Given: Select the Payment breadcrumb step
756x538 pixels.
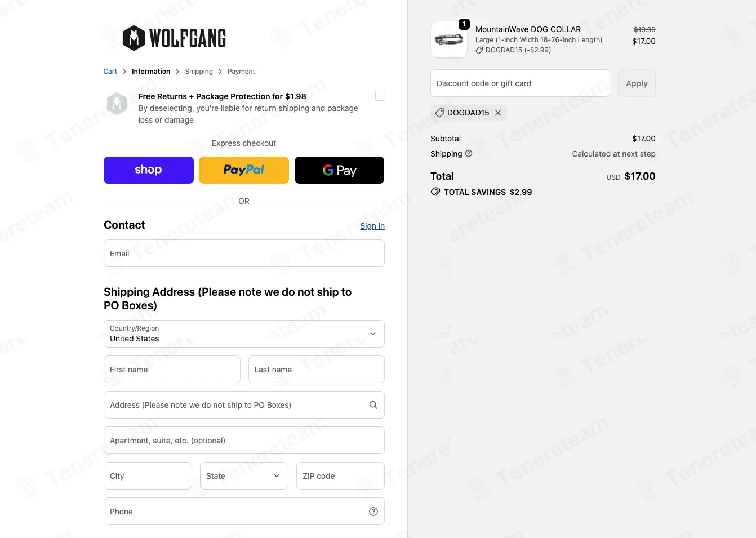Looking at the screenshot, I should pyautogui.click(x=241, y=72).
